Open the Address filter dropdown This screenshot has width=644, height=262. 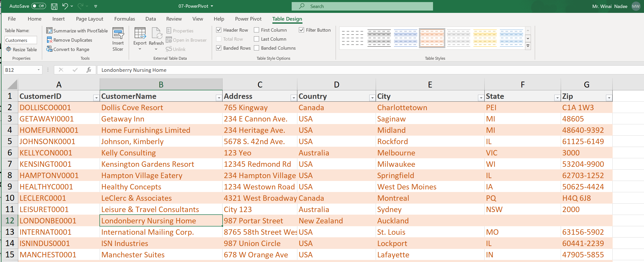pos(293,98)
